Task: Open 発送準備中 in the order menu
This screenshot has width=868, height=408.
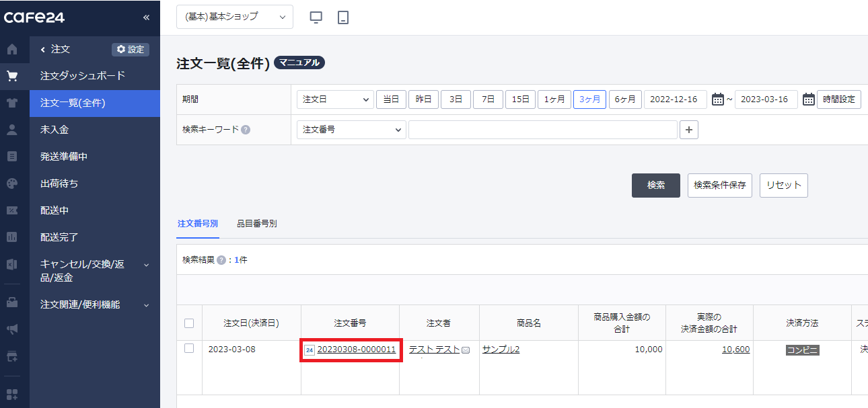Action: click(64, 157)
